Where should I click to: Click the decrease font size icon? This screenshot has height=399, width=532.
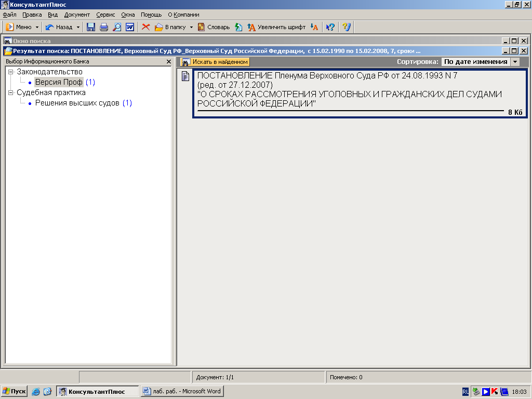tap(314, 27)
